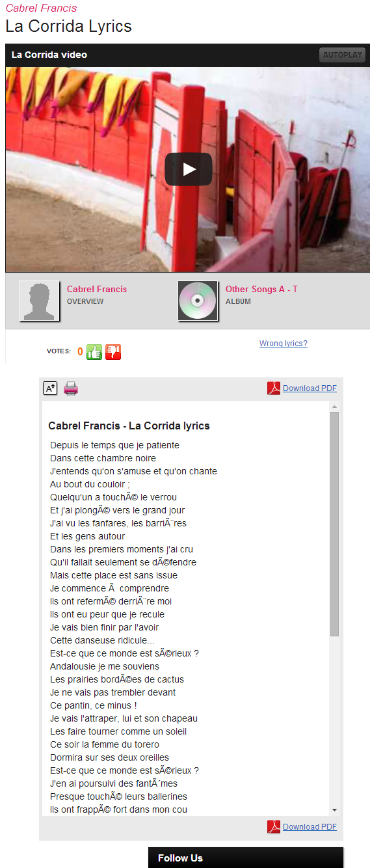Click the font size icon
The image size is (370, 868).
click(x=50, y=388)
